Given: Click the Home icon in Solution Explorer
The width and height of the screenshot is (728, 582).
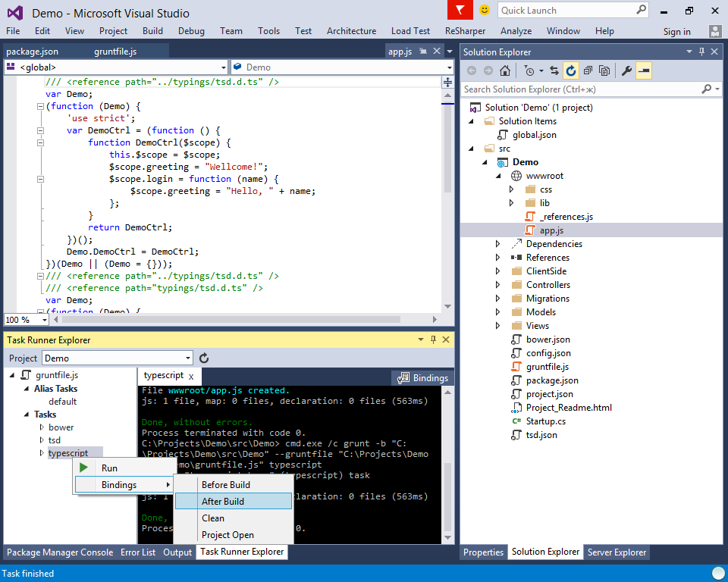Looking at the screenshot, I should pos(506,70).
